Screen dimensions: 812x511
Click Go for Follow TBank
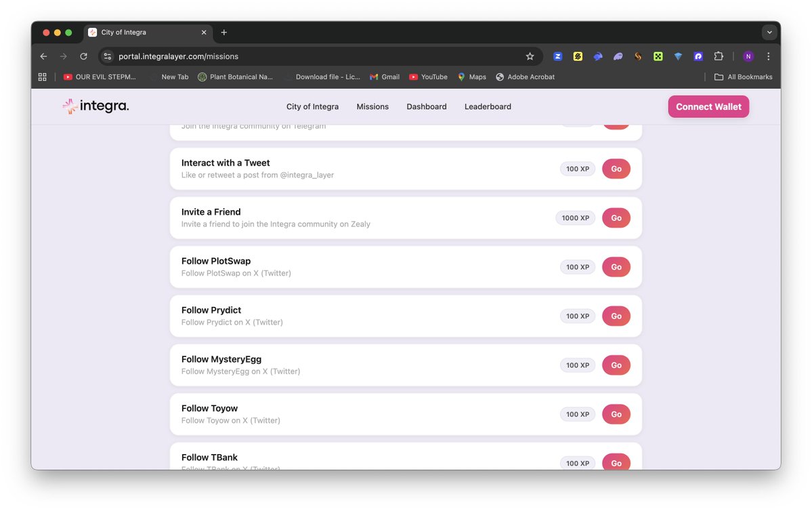click(616, 462)
